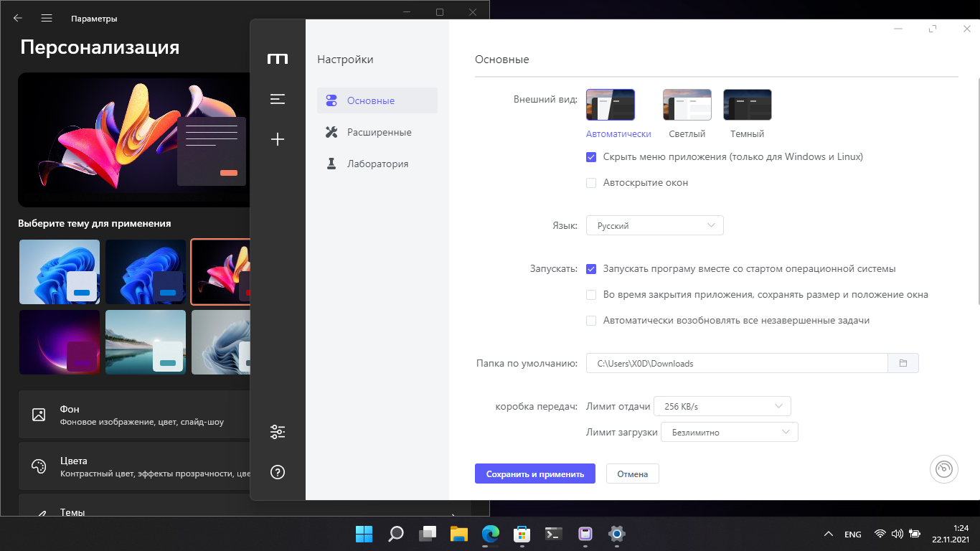
Task: Uncheck hide application menu option
Action: 591,156
